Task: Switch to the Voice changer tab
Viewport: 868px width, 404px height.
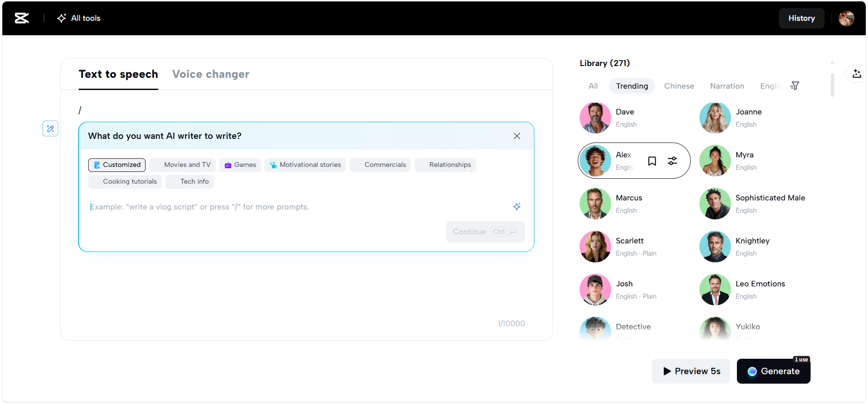Action: point(211,74)
